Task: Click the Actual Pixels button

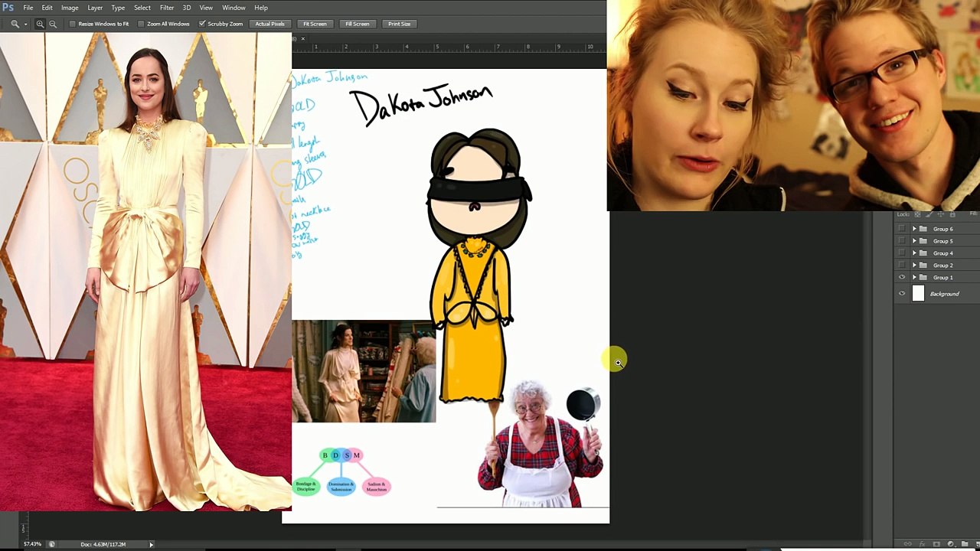Action: (269, 24)
